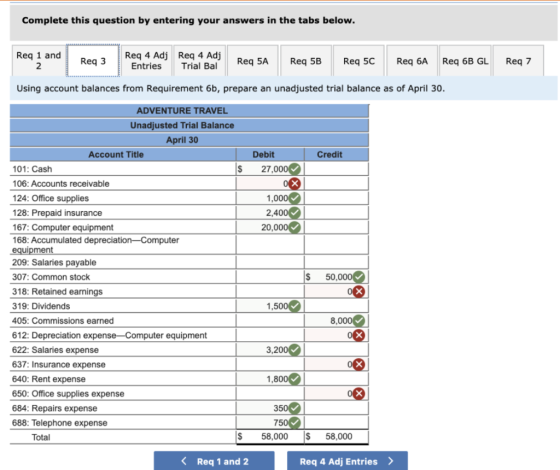This screenshot has height=470, width=560.
Task: Click red X on Office supplies expense row
Action: (359, 394)
